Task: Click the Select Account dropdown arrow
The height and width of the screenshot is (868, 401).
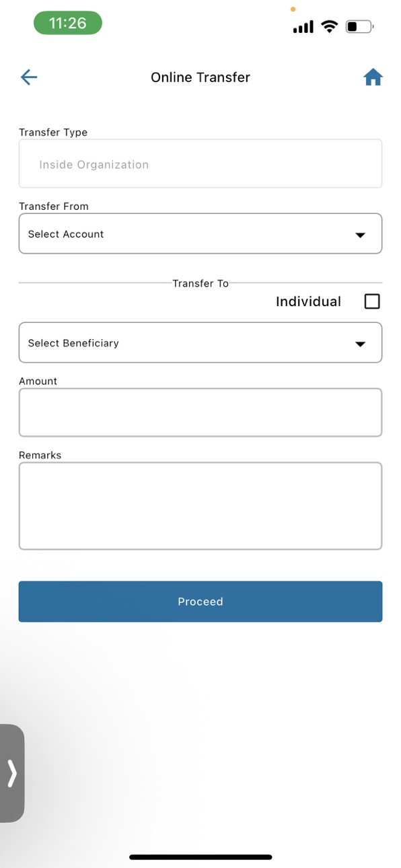Action: [360, 235]
